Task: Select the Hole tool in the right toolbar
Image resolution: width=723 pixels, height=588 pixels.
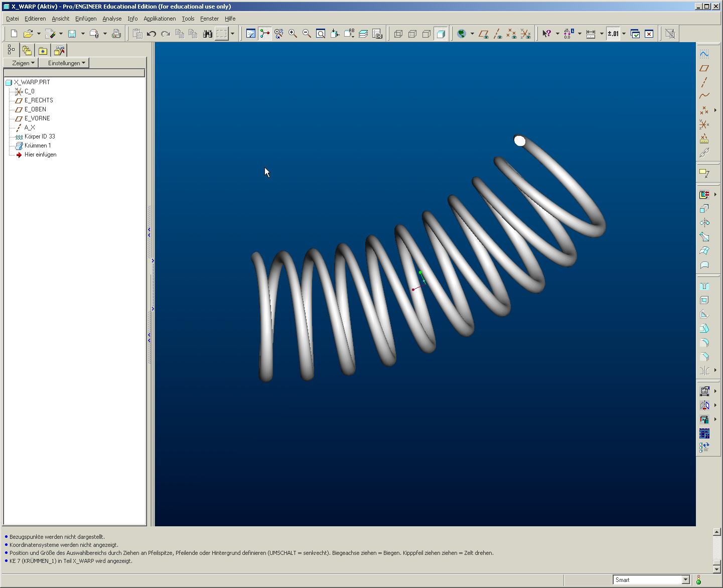Action: 704,286
